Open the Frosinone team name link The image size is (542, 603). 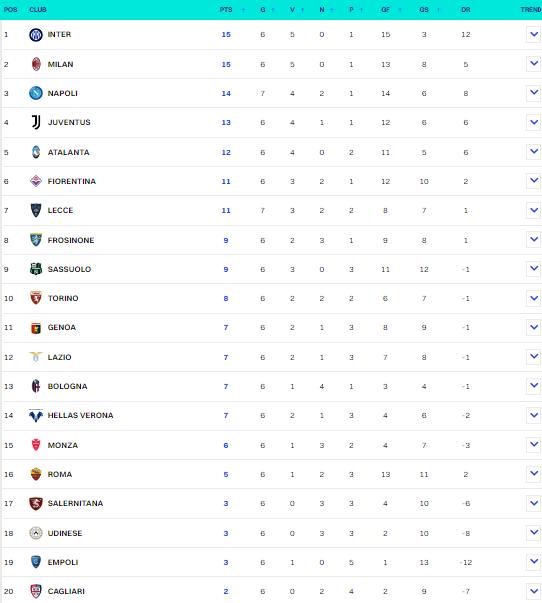(71, 240)
